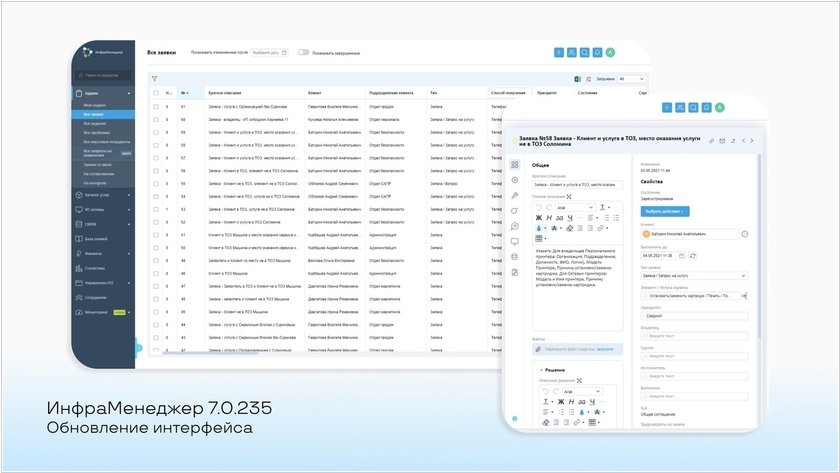840x473 pixels.
Task: Open the notifications bell above request №58 card
Action: coord(707,108)
